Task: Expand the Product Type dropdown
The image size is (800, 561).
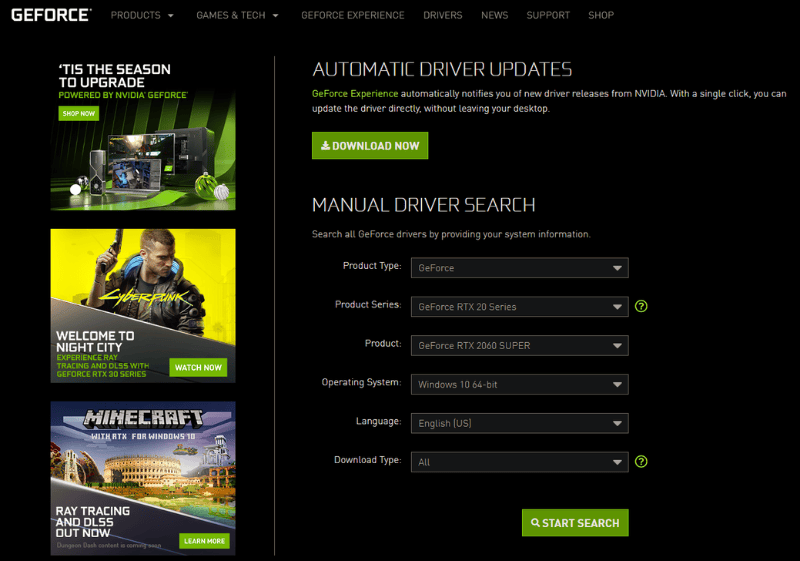Action: click(x=520, y=268)
